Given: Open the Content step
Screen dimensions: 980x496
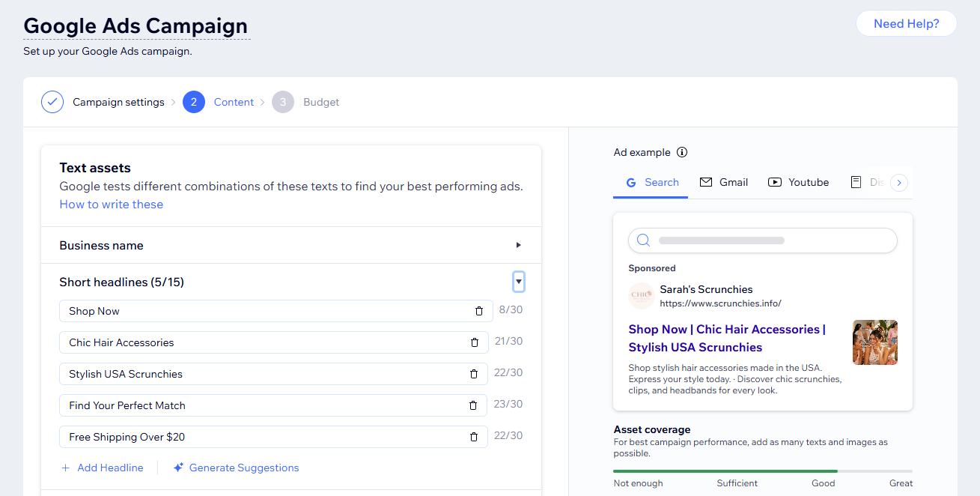Looking at the screenshot, I should [x=234, y=102].
